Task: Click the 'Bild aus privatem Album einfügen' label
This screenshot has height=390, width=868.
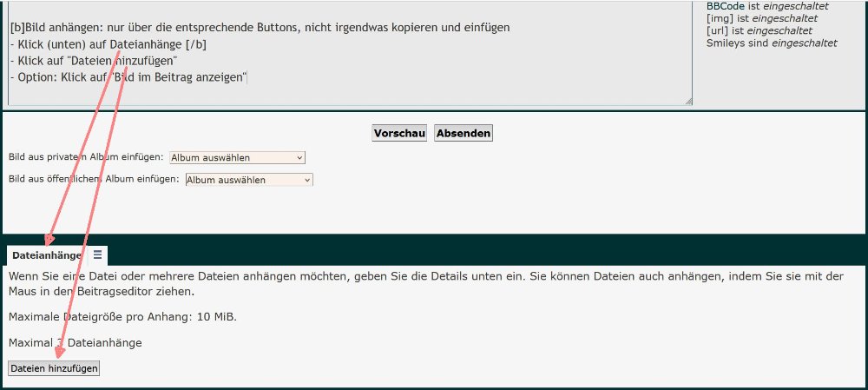Action: [x=85, y=157]
